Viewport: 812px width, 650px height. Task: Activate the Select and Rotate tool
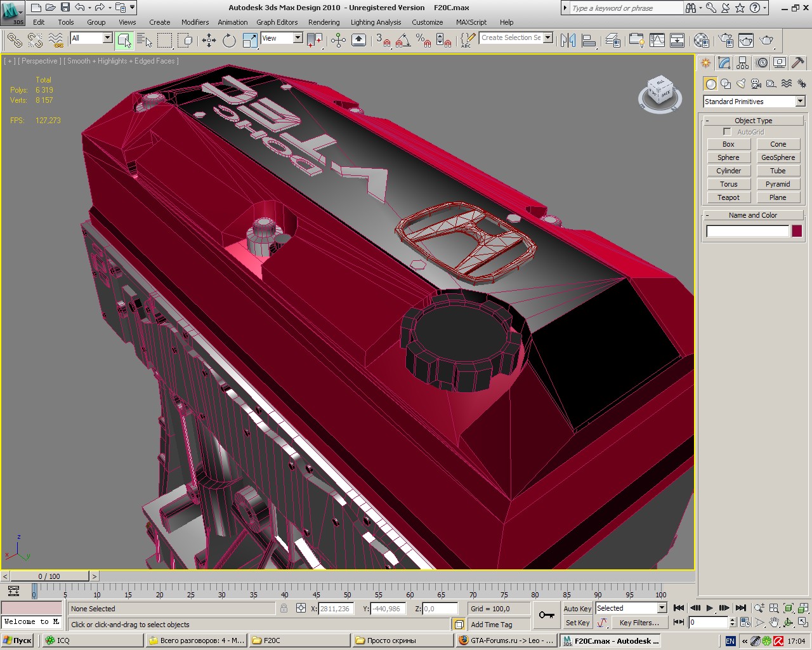tap(229, 41)
